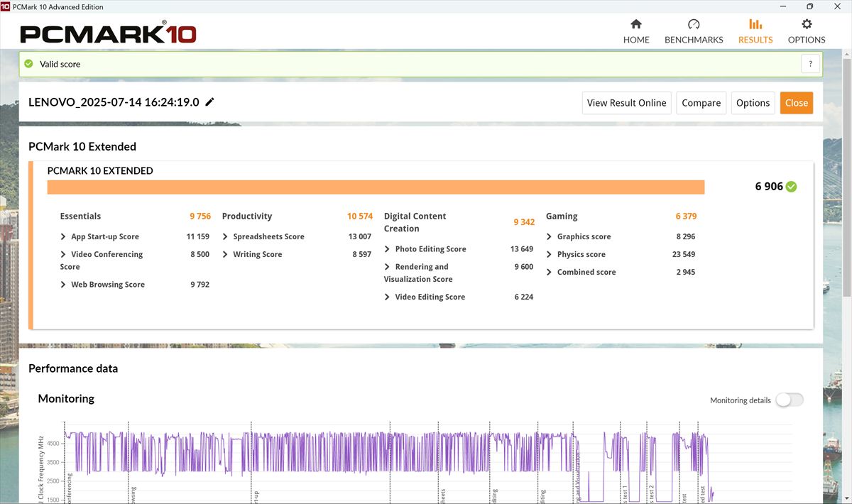Click the orange PCMark 10 Extended score bar
This screenshot has height=504, width=852.
click(376, 187)
